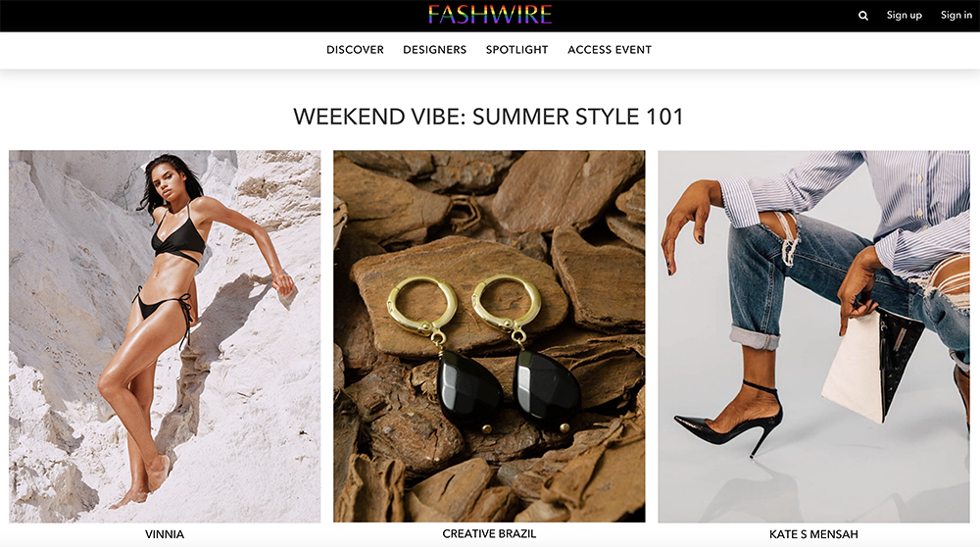Click the VINNIA designer name

point(165,534)
